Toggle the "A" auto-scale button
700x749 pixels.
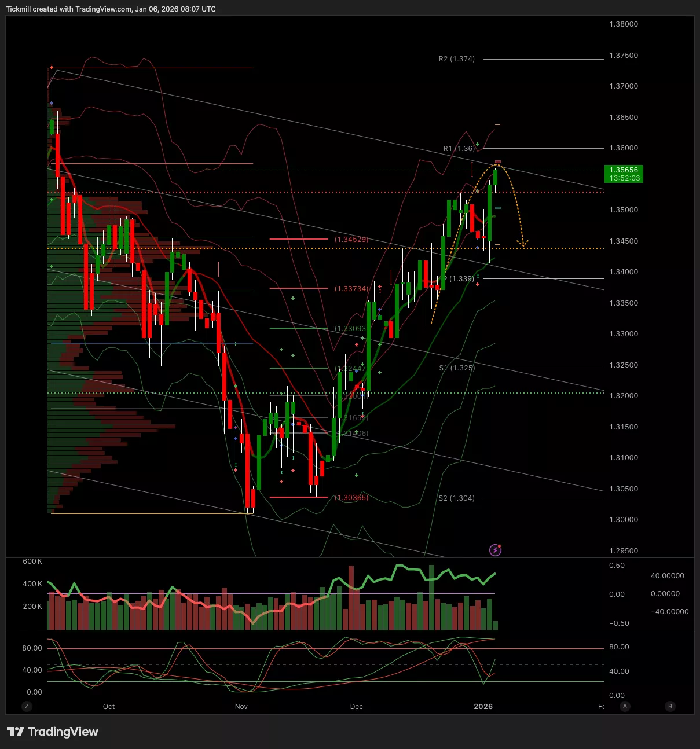coord(625,706)
